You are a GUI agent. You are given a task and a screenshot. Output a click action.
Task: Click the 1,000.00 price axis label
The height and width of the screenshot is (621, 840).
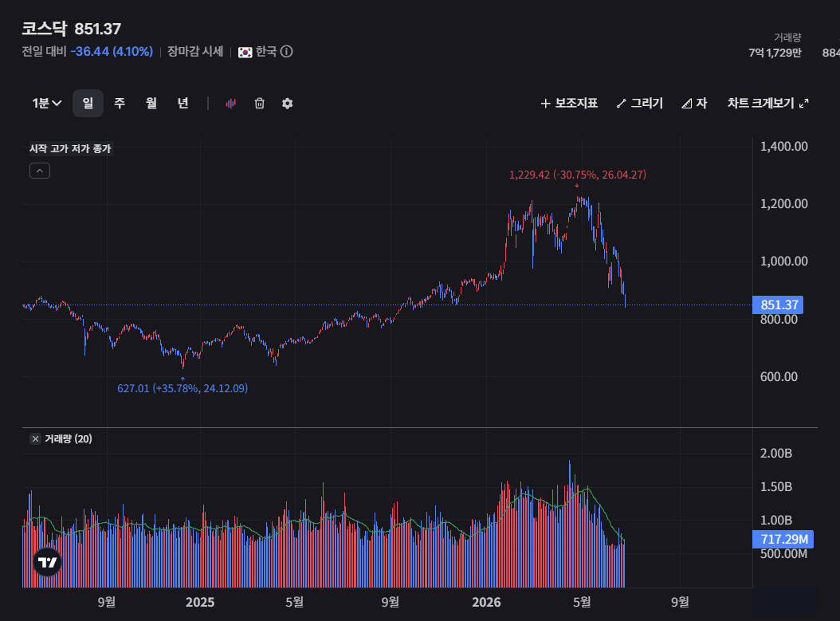783,261
